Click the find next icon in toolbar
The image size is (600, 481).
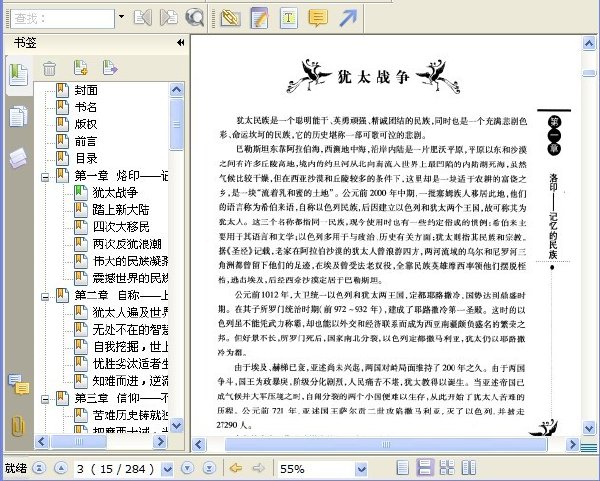pos(169,18)
